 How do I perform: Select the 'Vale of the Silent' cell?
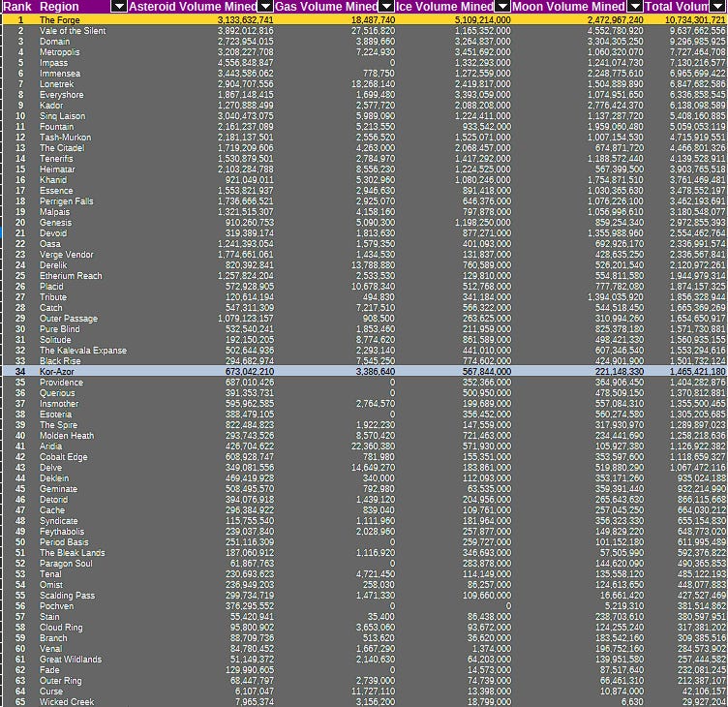[x=73, y=31]
